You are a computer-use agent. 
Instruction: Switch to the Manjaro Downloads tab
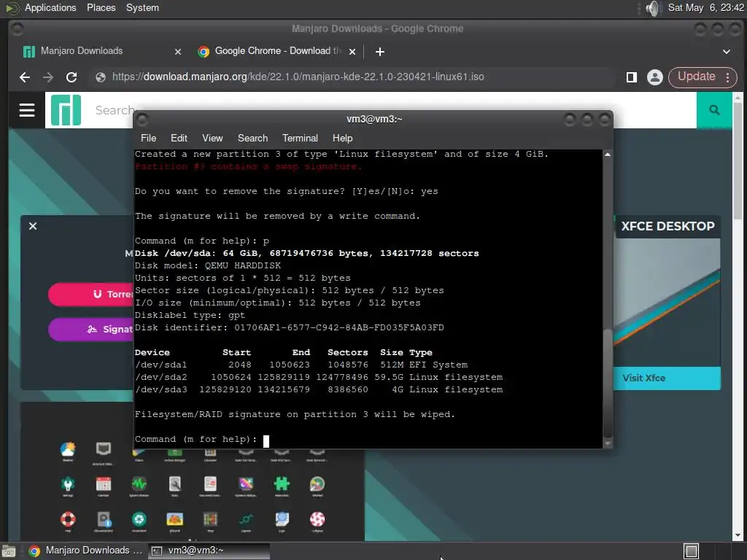pos(102,51)
